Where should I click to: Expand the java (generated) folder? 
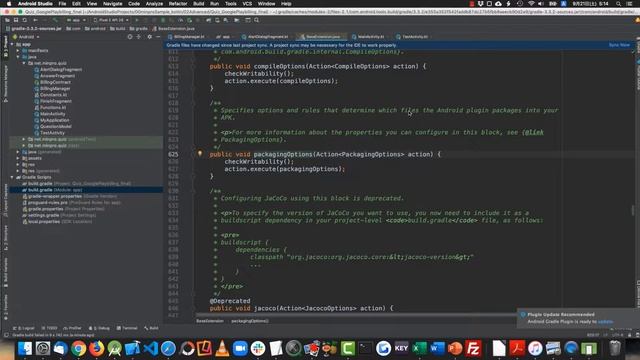pyautogui.click(x=18, y=152)
